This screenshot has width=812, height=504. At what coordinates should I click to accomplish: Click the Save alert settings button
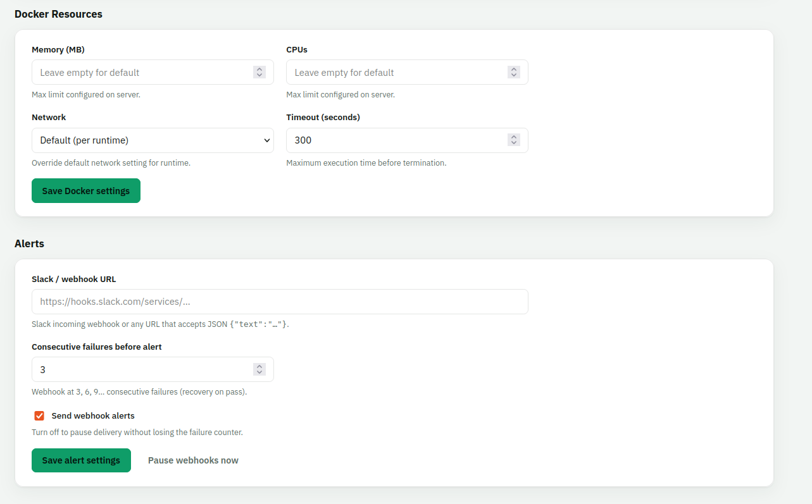pos(81,460)
